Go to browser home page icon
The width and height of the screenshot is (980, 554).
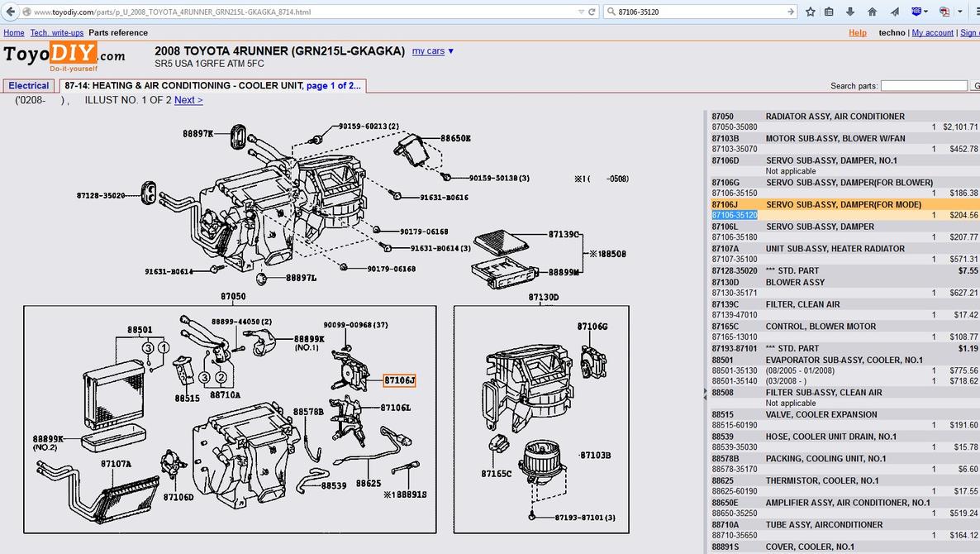pos(872,12)
